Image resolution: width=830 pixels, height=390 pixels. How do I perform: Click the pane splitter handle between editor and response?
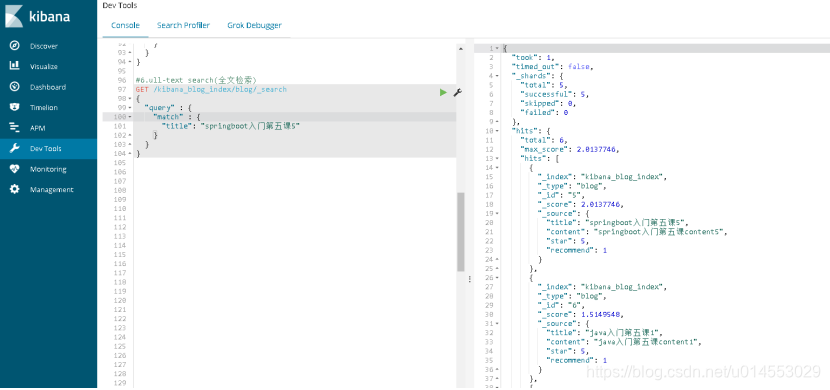469,279
